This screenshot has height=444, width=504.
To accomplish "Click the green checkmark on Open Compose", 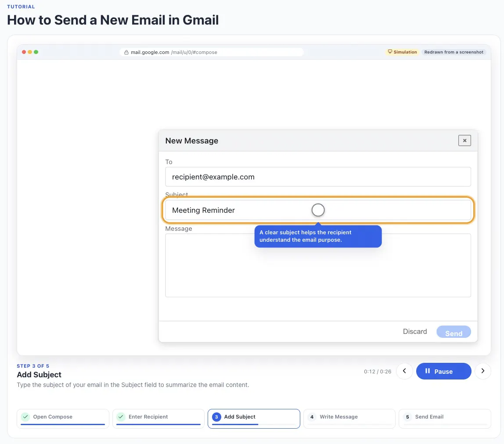I will 25,417.
